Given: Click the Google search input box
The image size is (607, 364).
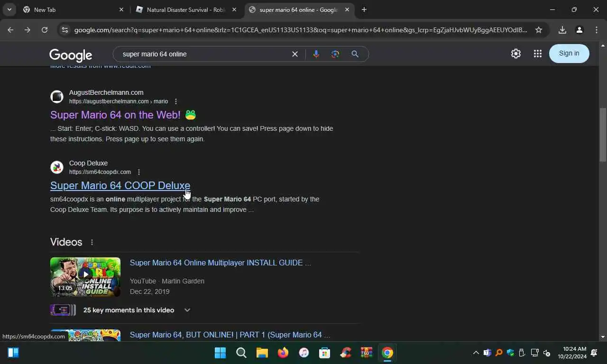Looking at the screenshot, I should (x=204, y=54).
